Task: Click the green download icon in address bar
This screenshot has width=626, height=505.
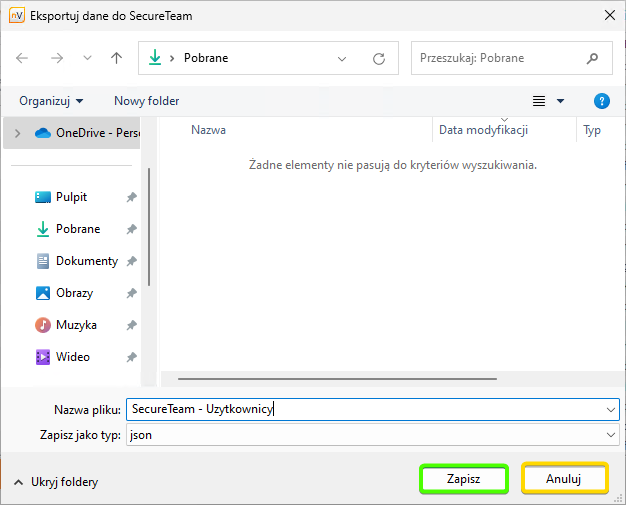Action: click(x=155, y=58)
